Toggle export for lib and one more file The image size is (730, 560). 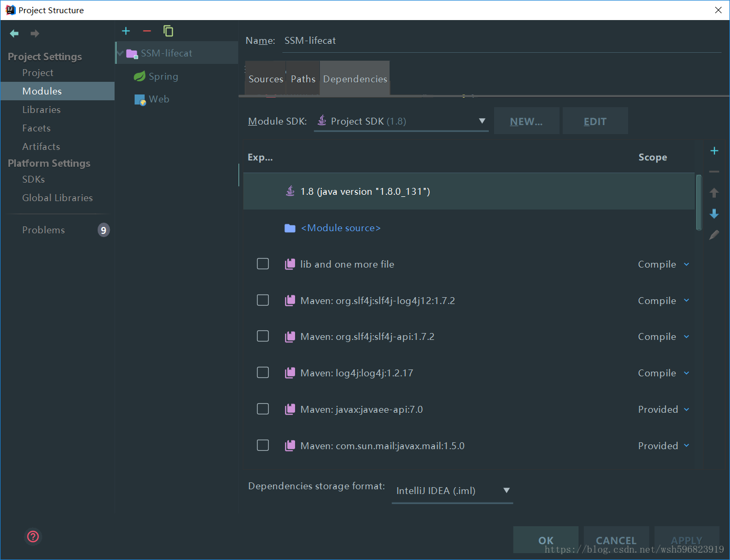pyautogui.click(x=263, y=264)
